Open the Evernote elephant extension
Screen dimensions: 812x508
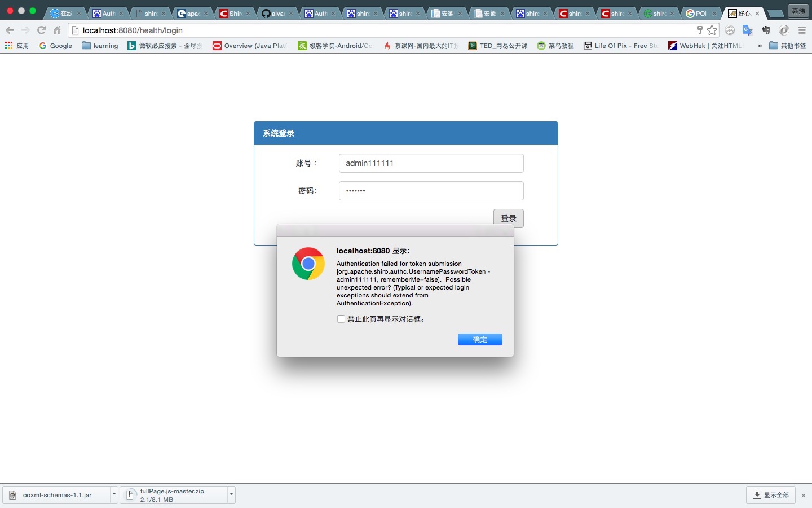pyautogui.click(x=766, y=30)
